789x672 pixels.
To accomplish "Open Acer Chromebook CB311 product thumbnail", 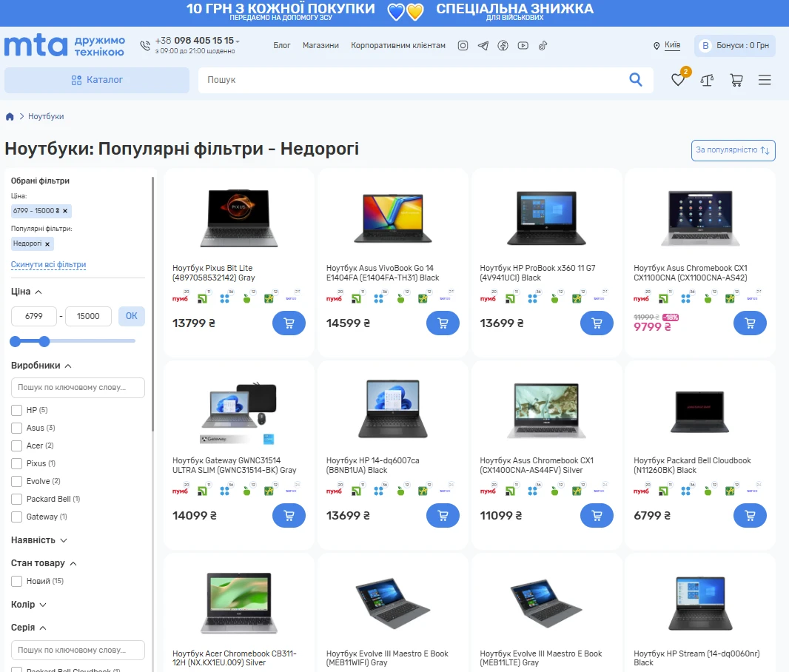I will 239,602.
